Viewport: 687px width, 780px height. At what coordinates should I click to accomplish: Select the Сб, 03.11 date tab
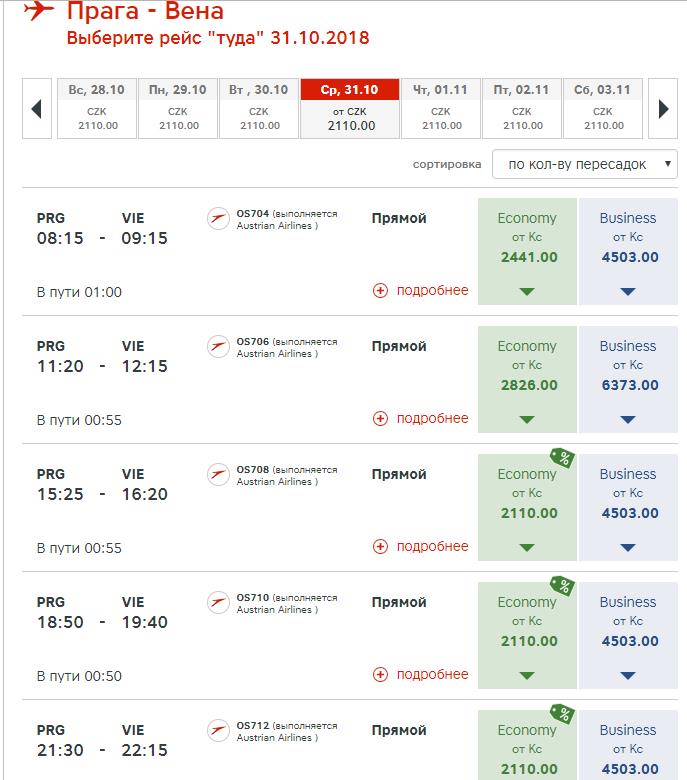pos(603,108)
